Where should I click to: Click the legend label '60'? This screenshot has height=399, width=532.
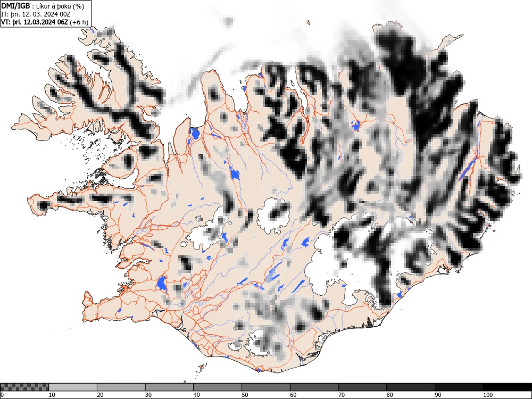[293, 395]
